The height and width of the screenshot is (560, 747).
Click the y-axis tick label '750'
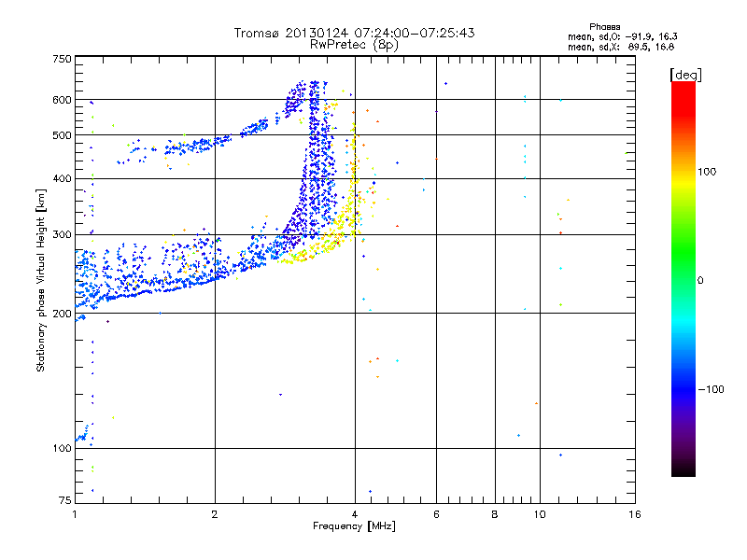[x=62, y=59]
